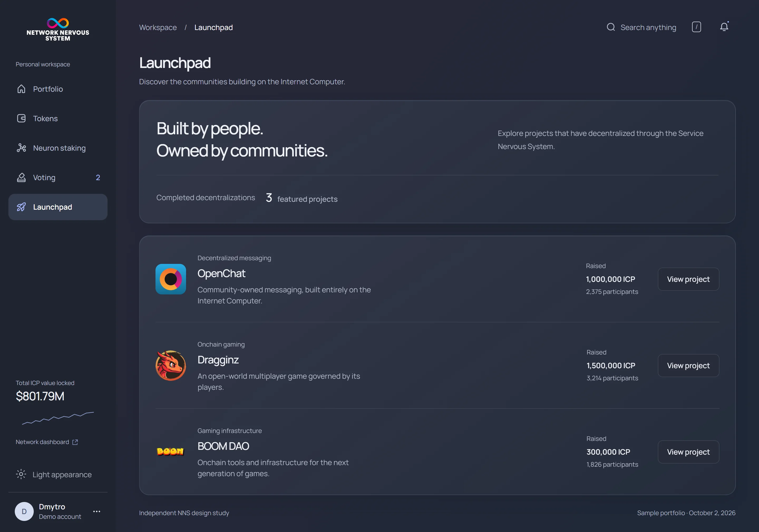
Task: Click the Dmytro avatar circle
Action: pyautogui.click(x=24, y=511)
